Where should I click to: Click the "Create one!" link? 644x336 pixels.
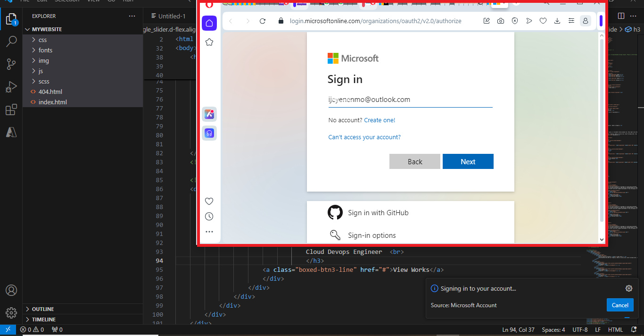380,120
